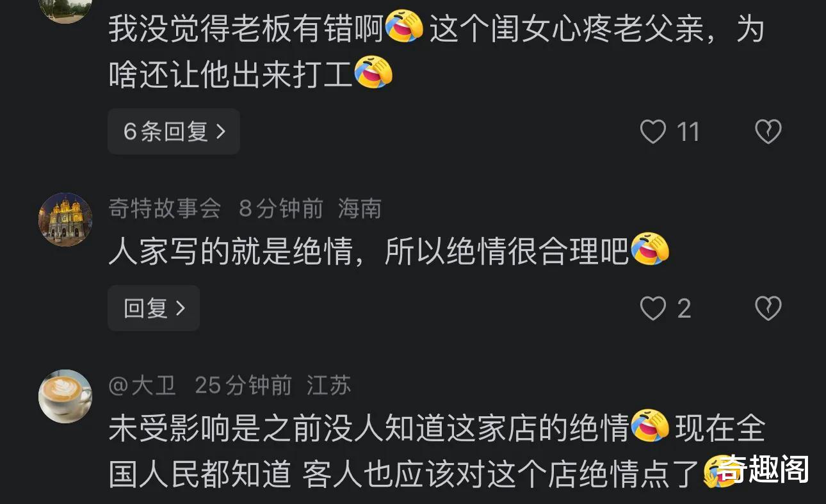Tap the broken-heart dislike icon on the top comment
This screenshot has width=826, height=504.
tap(768, 132)
